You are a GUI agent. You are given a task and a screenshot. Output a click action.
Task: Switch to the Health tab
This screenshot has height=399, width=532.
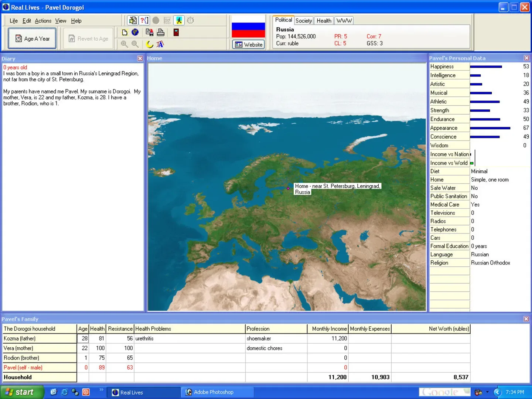pos(324,21)
